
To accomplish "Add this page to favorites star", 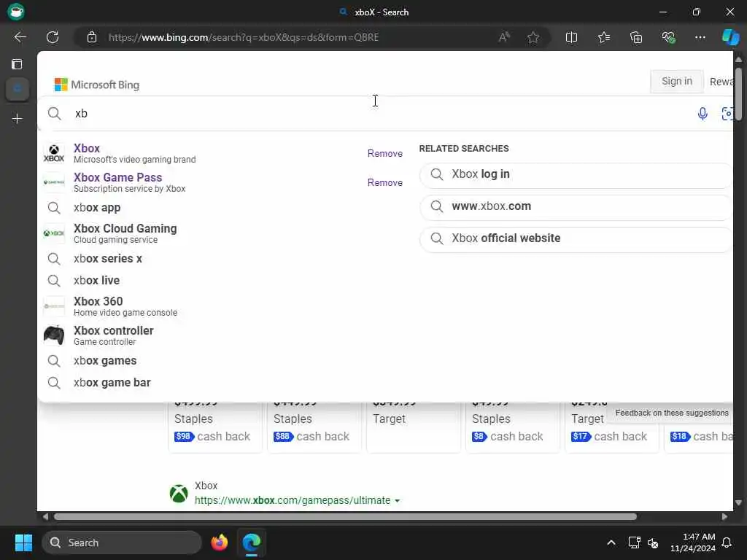I will tap(533, 37).
